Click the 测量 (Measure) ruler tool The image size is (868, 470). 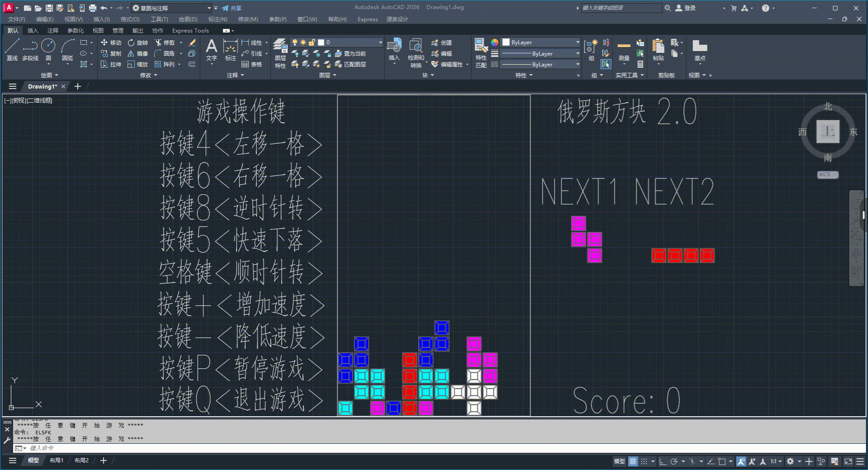[624, 49]
